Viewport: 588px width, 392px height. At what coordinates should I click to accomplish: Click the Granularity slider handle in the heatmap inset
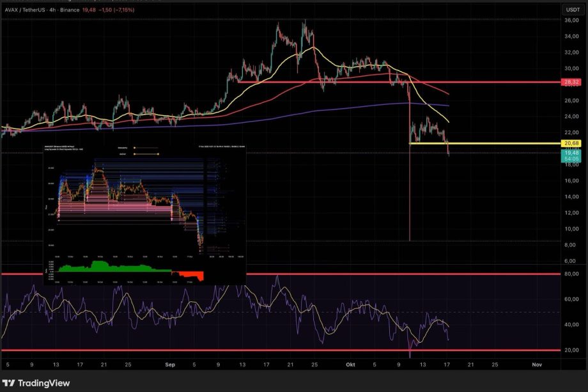click(134, 148)
